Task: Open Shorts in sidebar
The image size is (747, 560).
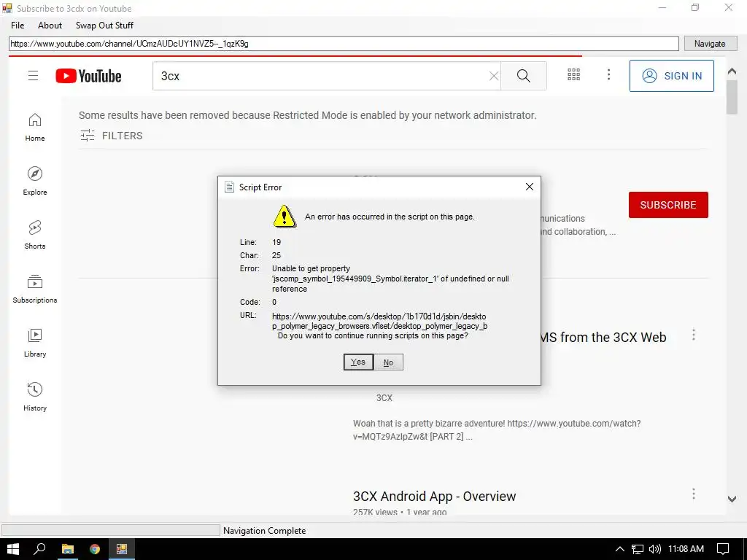Action: [x=35, y=235]
